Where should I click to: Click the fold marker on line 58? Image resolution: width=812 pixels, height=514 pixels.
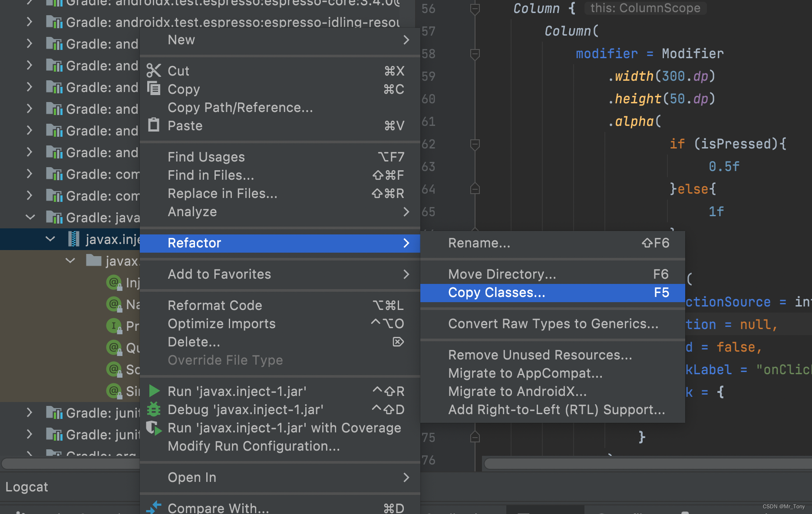click(x=475, y=54)
